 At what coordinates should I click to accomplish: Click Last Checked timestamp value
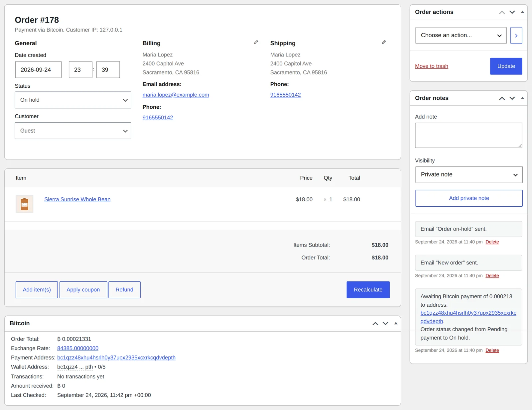(104, 395)
